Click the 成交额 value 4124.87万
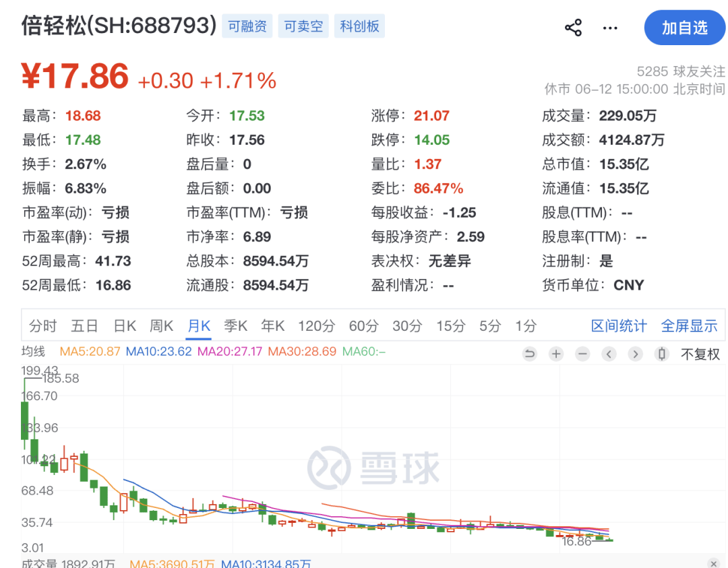 click(632, 139)
